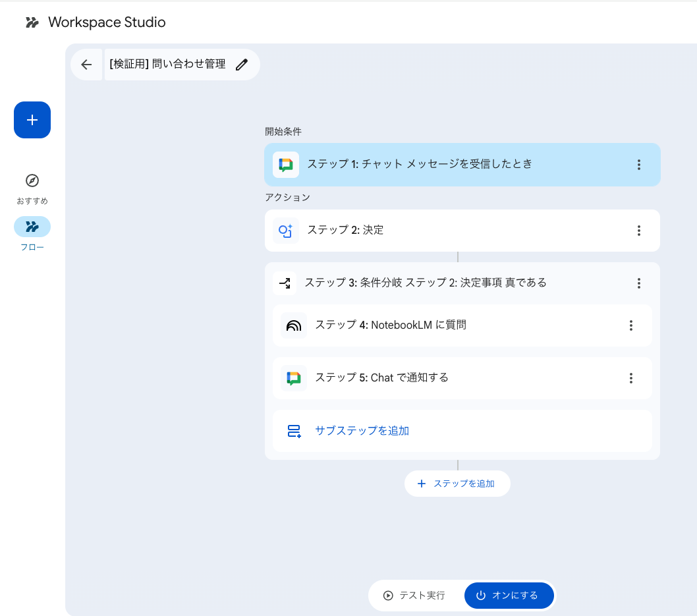This screenshot has width=697, height=616.
Task: Edit flow name with pencil icon
Action: point(242,65)
